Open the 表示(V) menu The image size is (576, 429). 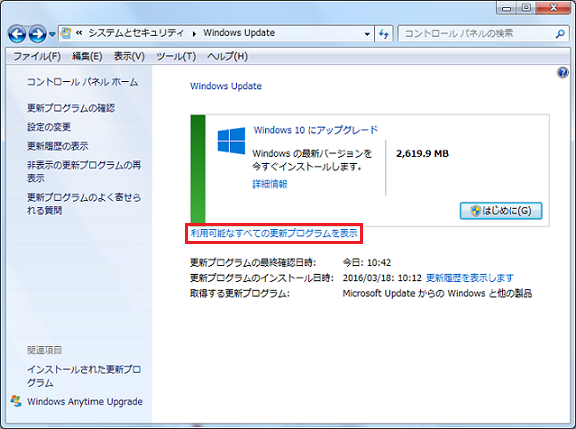(129, 56)
